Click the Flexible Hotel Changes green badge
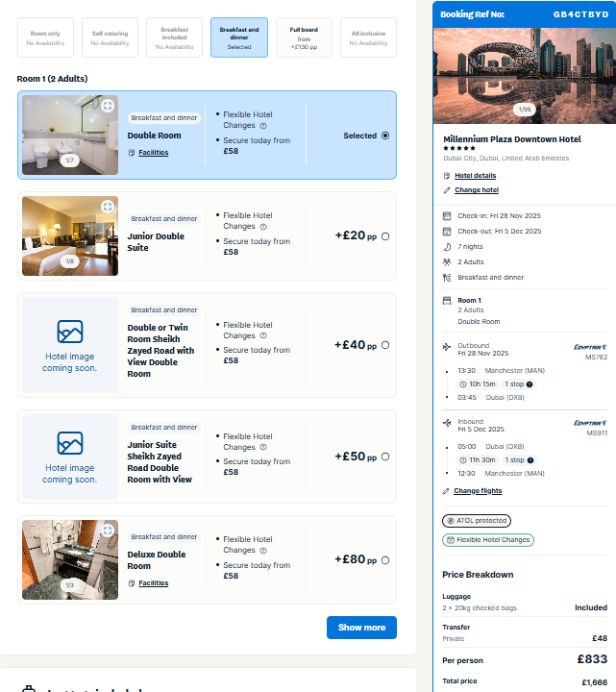 coord(488,540)
